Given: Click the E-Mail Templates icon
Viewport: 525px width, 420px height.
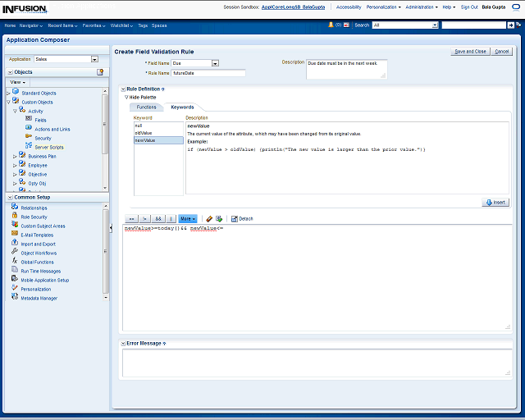Looking at the screenshot, I should [x=15, y=235].
